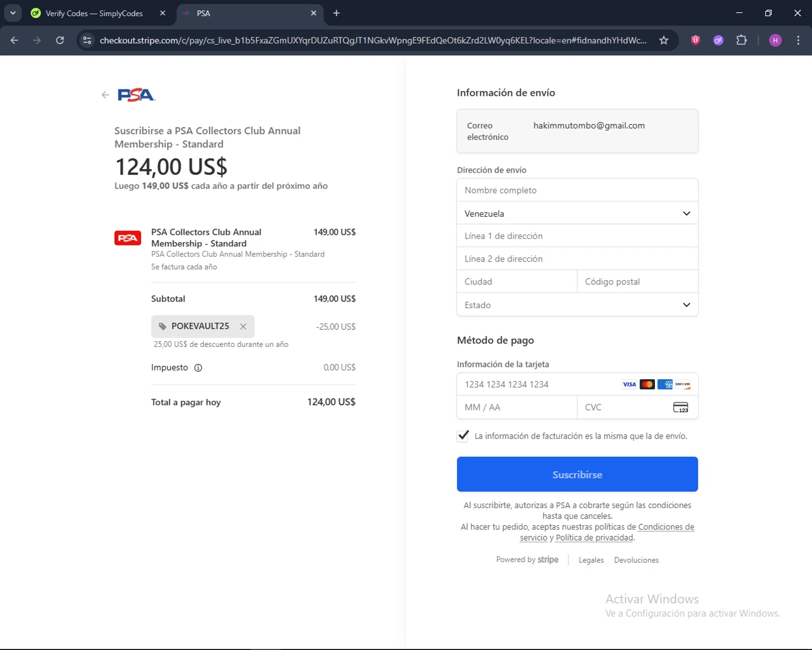
Task: Click the Línea 1 de dirección field
Action: [578, 236]
